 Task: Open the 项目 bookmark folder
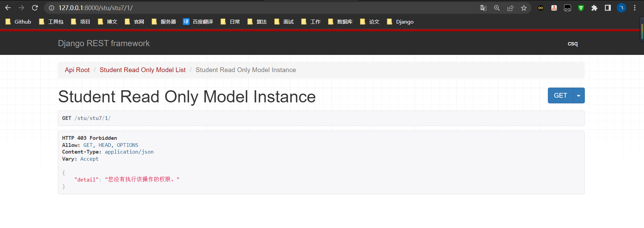(81, 22)
